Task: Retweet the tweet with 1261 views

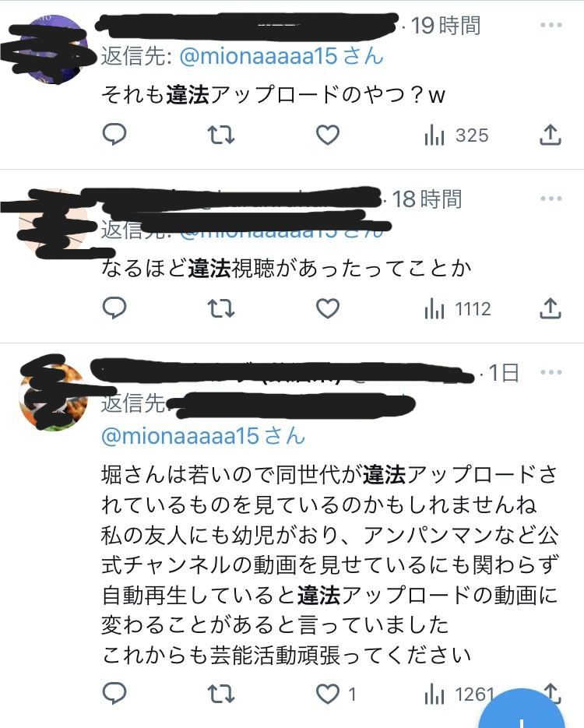Action: click(221, 694)
